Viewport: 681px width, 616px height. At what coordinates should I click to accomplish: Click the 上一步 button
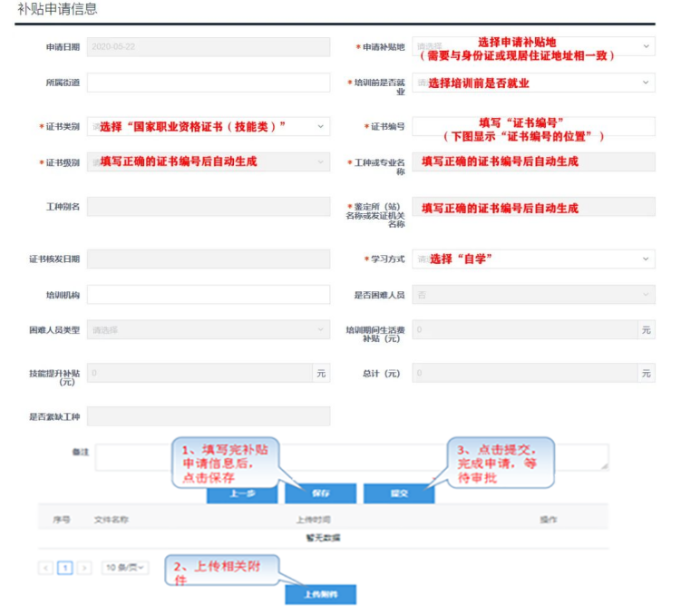pyautogui.click(x=242, y=494)
